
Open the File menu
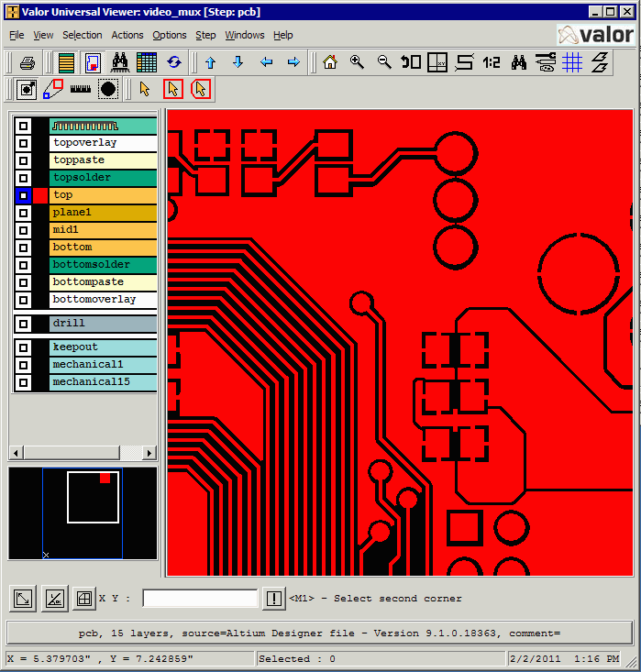[17, 35]
